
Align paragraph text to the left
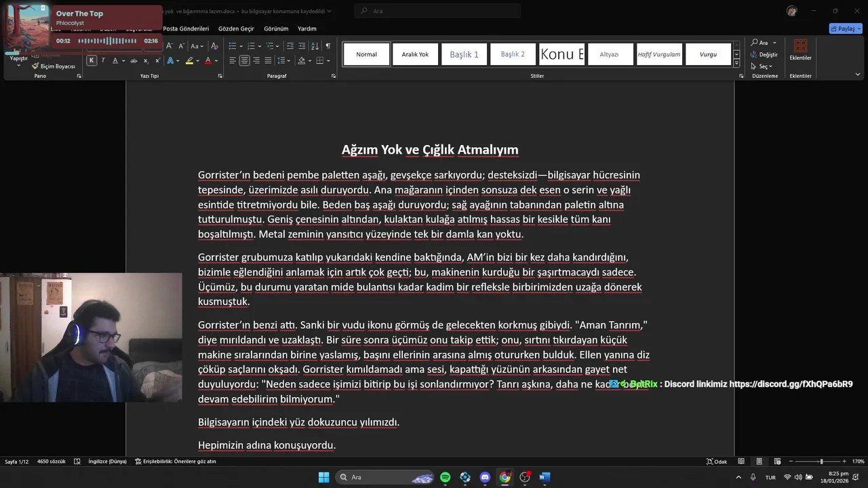tap(233, 60)
